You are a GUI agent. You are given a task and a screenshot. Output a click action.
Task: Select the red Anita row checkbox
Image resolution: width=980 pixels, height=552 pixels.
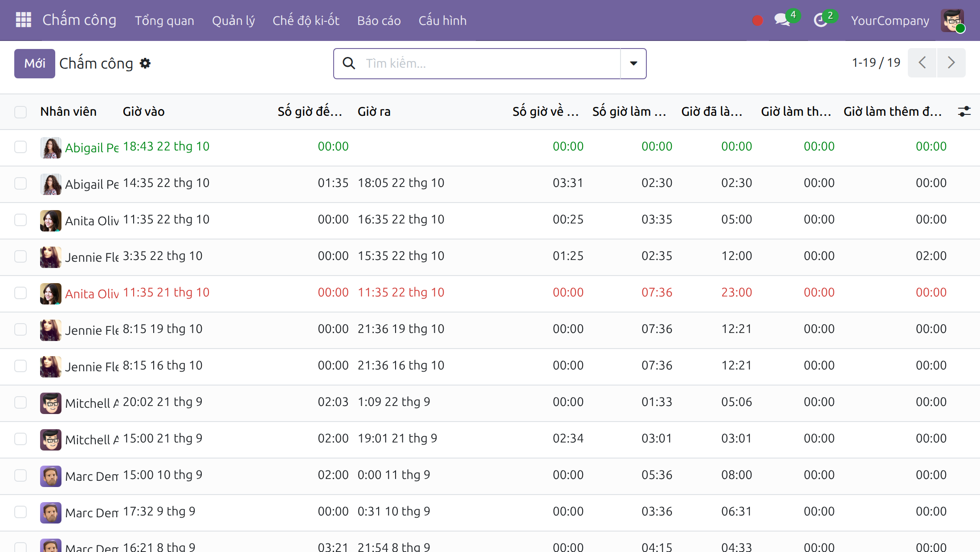pyautogui.click(x=20, y=293)
